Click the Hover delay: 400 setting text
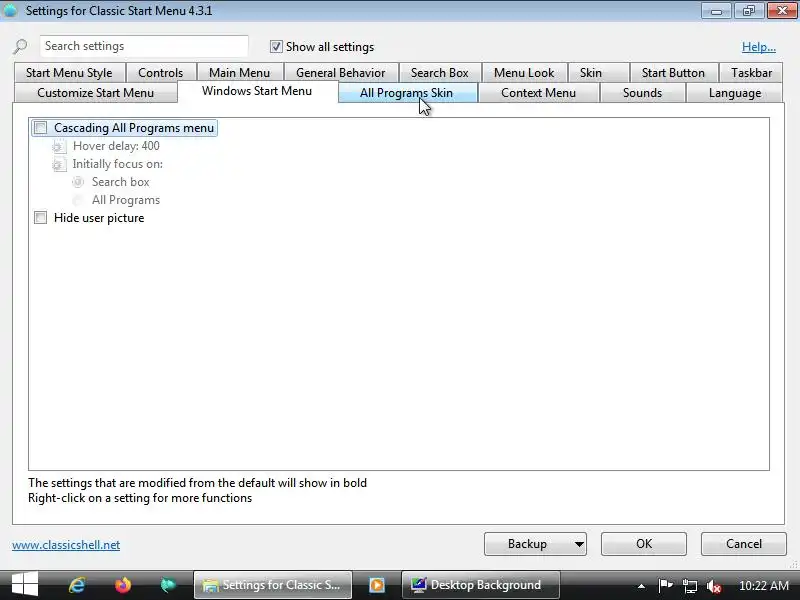This screenshot has width=800, height=600. [x=116, y=146]
